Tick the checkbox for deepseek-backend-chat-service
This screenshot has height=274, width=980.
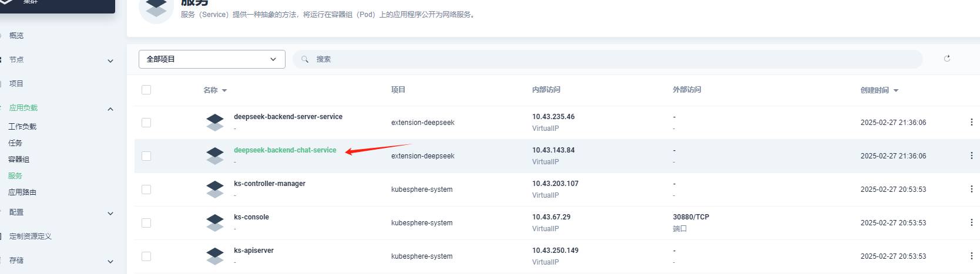click(146, 156)
